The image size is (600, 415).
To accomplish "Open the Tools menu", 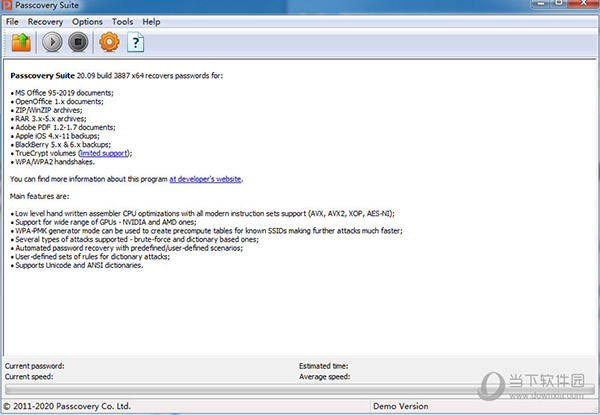I will [122, 22].
